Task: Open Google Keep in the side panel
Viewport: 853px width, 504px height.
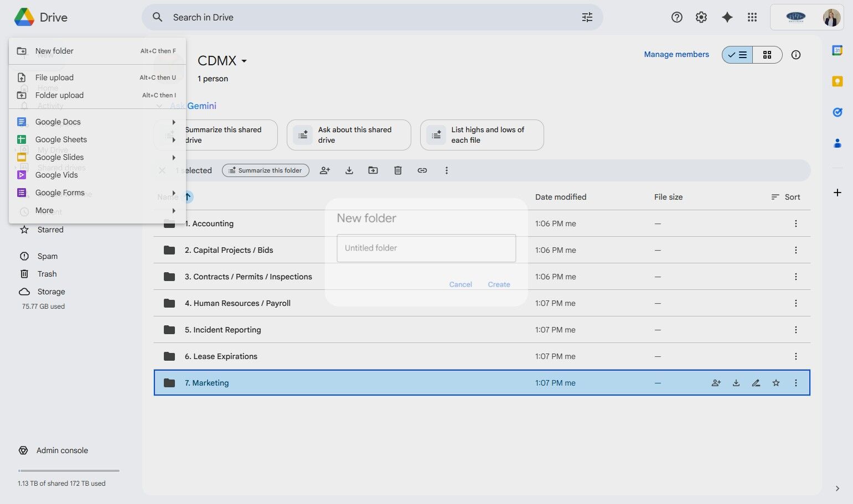Action: 837,81
